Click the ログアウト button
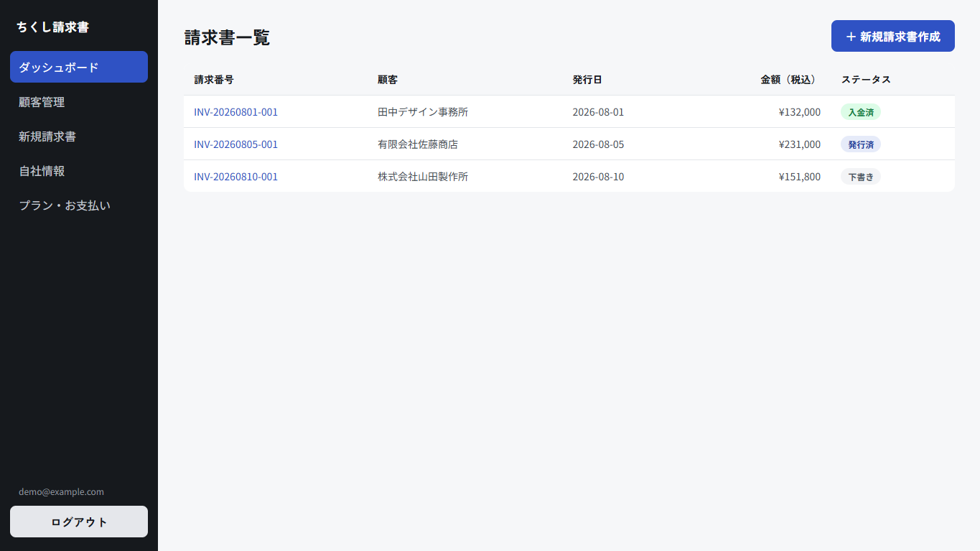Viewport: 980px width, 551px height. pos(79,522)
